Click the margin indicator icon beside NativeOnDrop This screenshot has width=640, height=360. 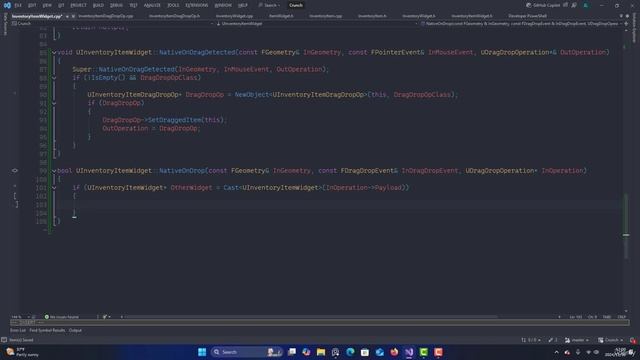[x=15, y=171]
